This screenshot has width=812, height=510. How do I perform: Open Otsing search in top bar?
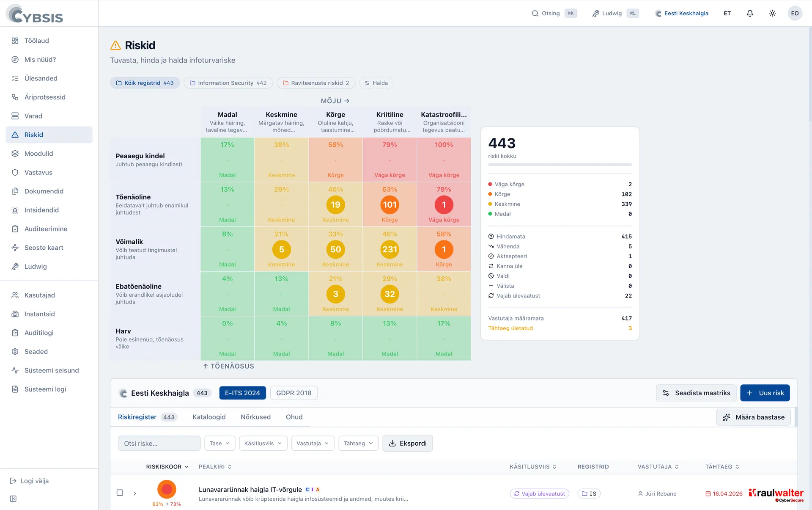pyautogui.click(x=554, y=13)
